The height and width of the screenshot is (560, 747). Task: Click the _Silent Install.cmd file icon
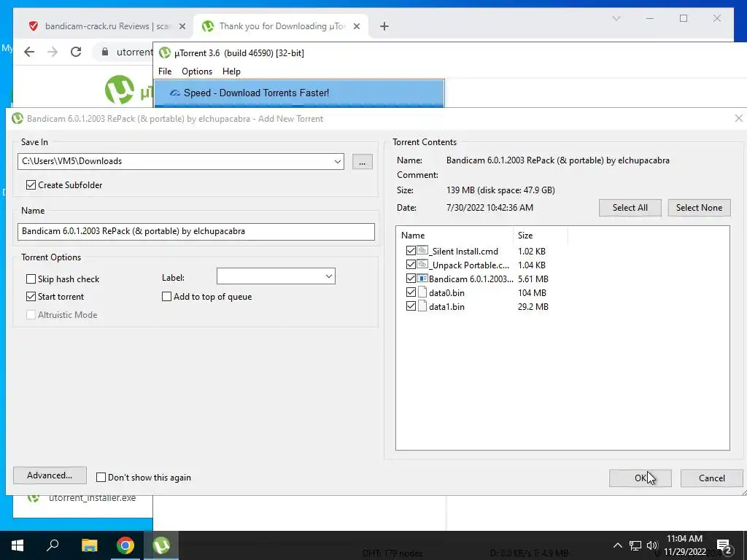click(x=422, y=251)
